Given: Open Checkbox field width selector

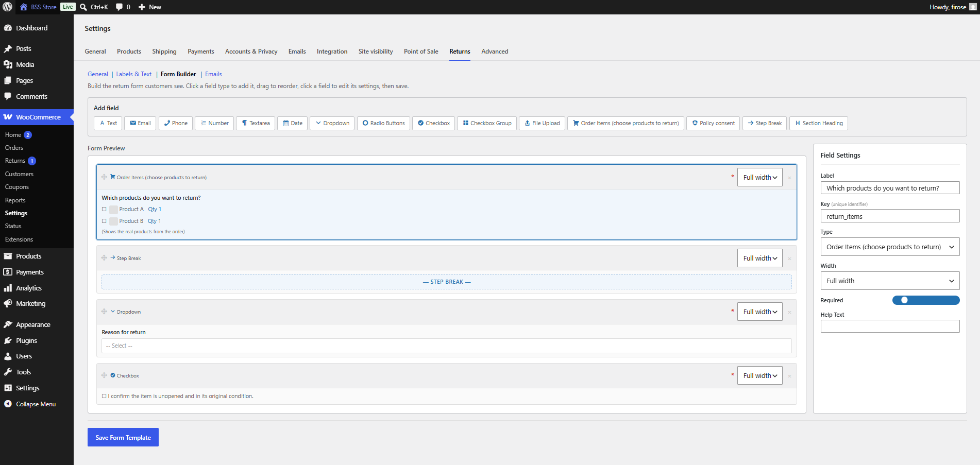Looking at the screenshot, I should (x=759, y=375).
